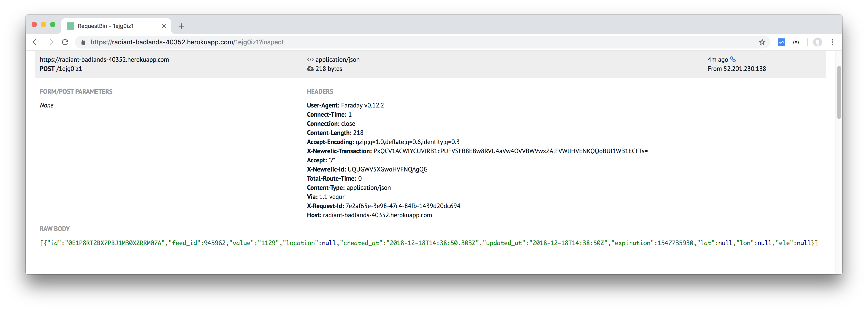Open the curly braces JSON extension
868x311 pixels.
796,42
